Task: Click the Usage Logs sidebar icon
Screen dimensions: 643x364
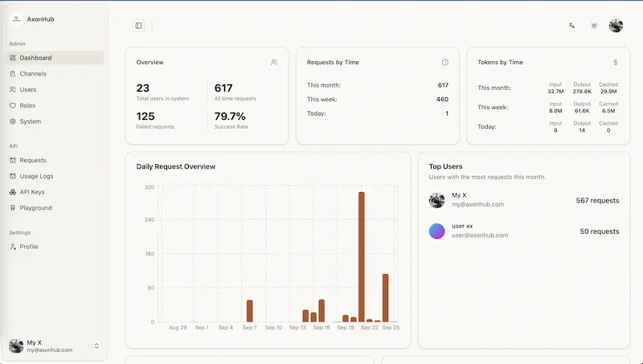Action: (13, 176)
